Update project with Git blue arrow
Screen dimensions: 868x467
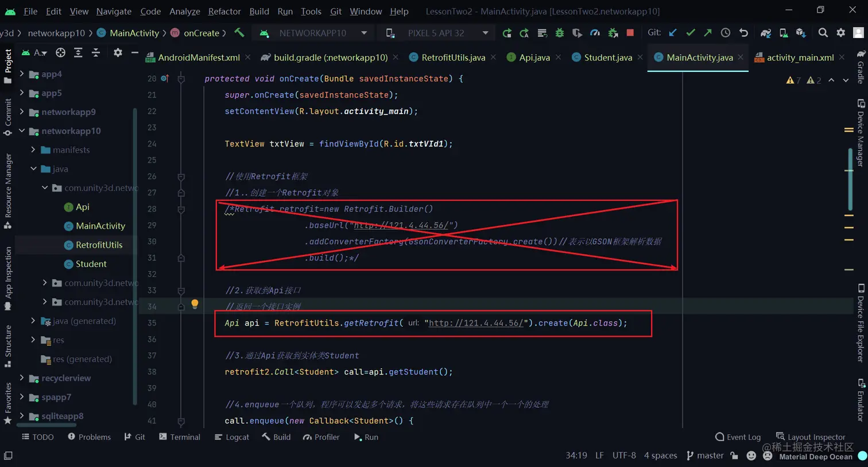tap(673, 33)
